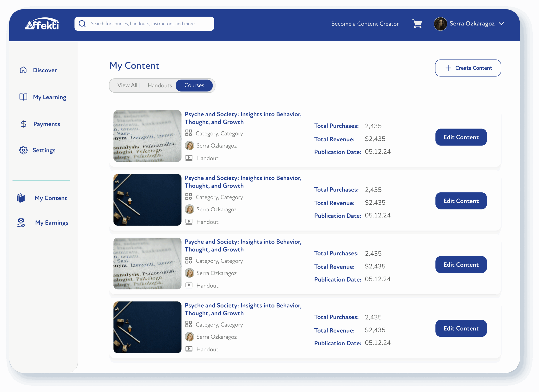
Task: Open third card's dictionary thumbnail
Action: pyautogui.click(x=147, y=264)
